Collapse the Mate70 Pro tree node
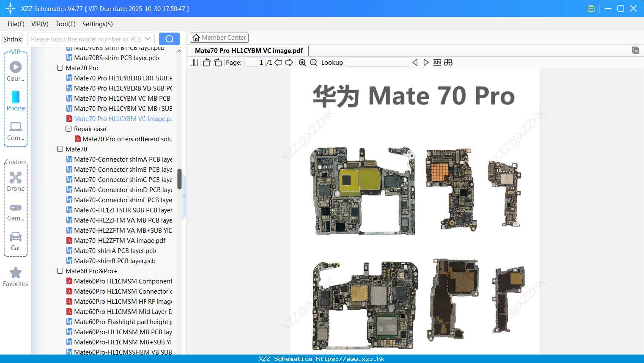 coord(60,68)
